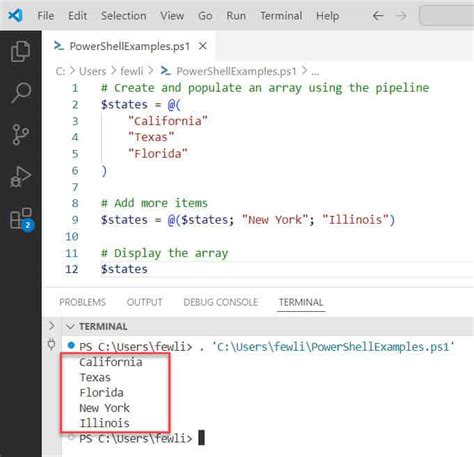Open the Explorer view in the activity bar
Screen dimensions: 474x457
click(21, 51)
